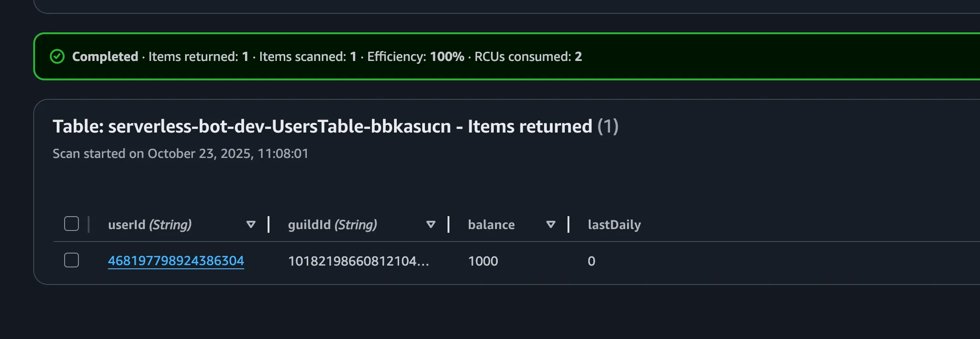
Task: Open the guildId column sort dropdown
Action: [x=430, y=224]
